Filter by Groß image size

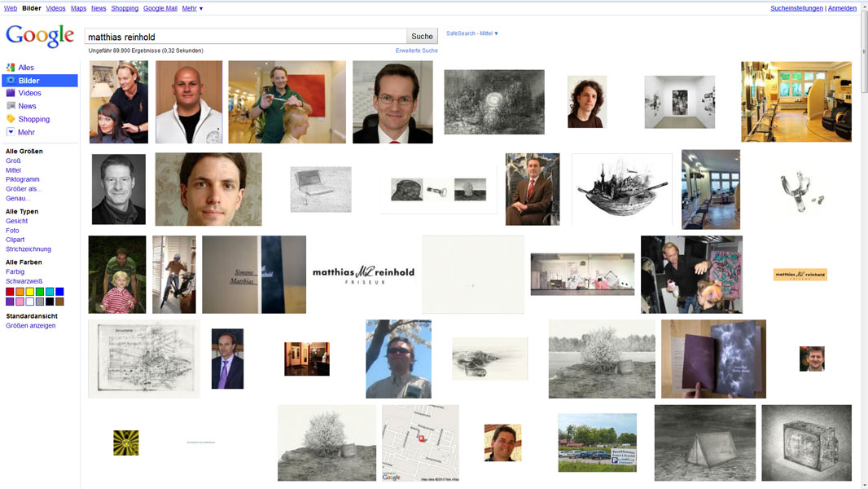[13, 161]
